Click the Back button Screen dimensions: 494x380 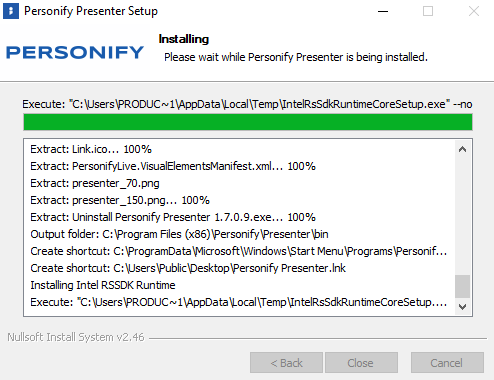click(286, 363)
